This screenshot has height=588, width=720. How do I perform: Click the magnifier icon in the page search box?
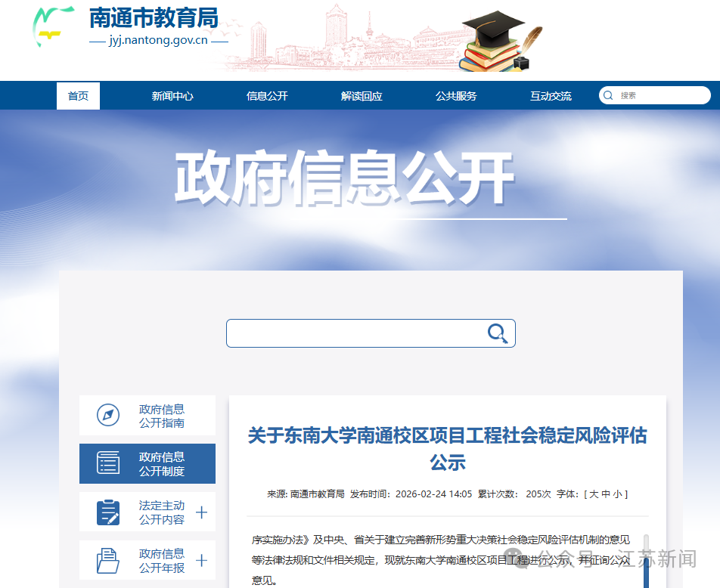coord(497,333)
